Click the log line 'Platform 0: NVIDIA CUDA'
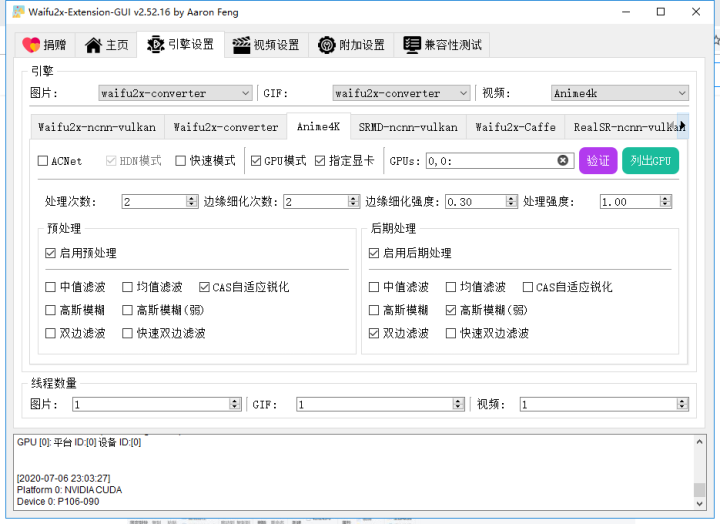The width and height of the screenshot is (720, 524). point(69,490)
